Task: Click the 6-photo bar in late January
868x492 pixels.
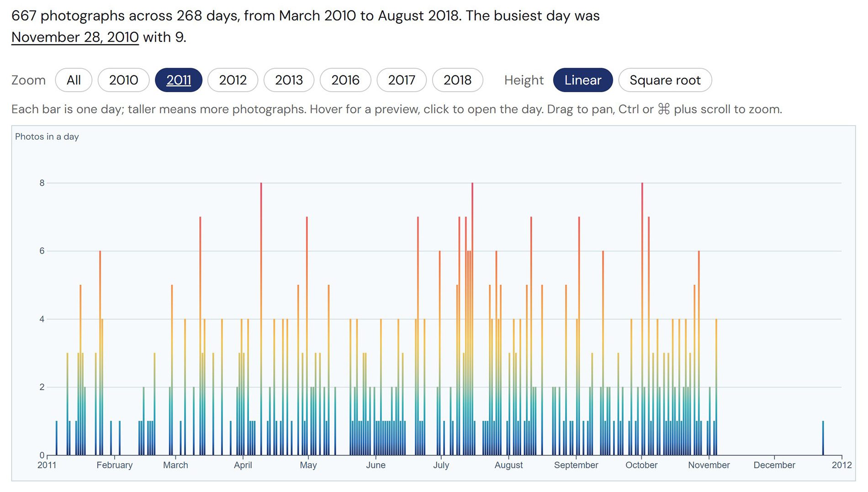Action: pos(100,353)
